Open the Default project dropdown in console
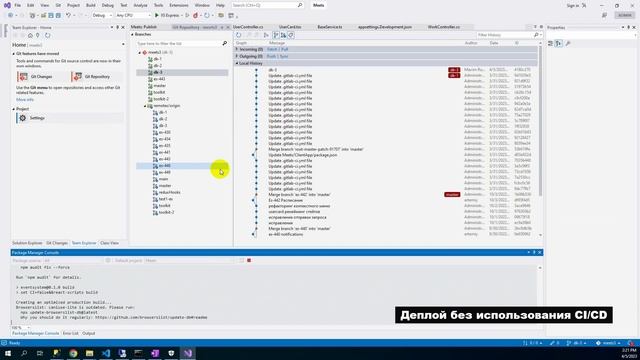 pyautogui.click(x=189, y=260)
